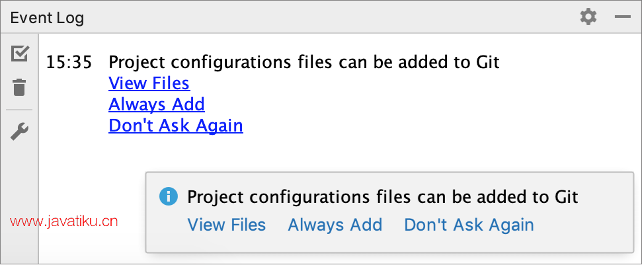Image resolution: width=644 pixels, height=267 pixels.
Task: Select the underlined Don't Ask Again log link
Action: click(x=176, y=125)
